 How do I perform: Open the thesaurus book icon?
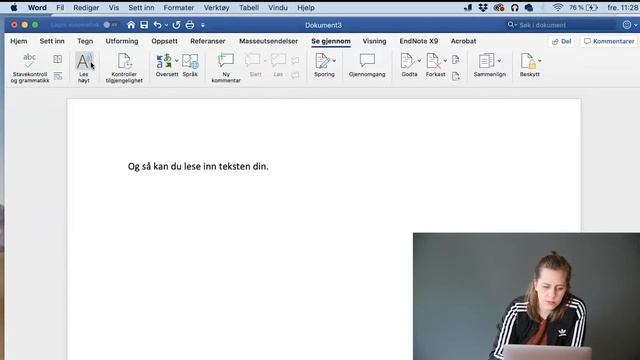click(58, 59)
